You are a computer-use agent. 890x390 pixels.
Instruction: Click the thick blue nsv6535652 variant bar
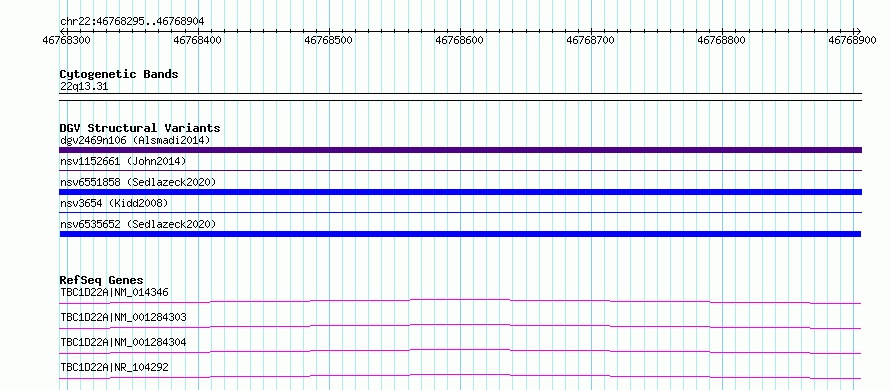[460, 234]
